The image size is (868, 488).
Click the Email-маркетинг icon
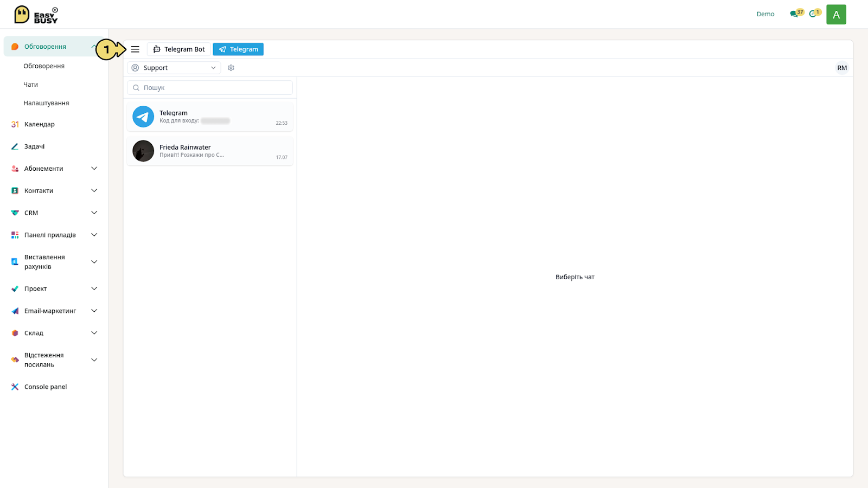(15, 311)
